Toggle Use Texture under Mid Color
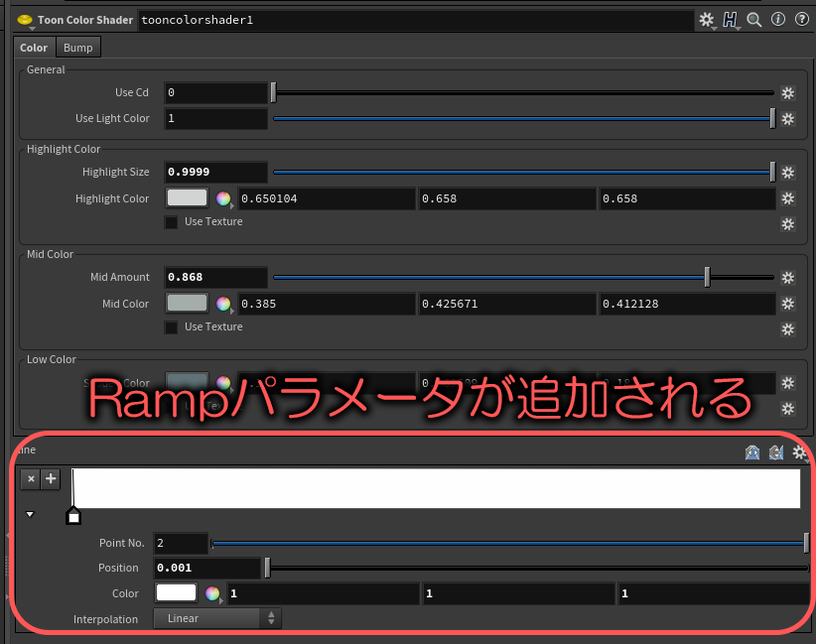Viewport: 816px width, 644px height. 171,327
